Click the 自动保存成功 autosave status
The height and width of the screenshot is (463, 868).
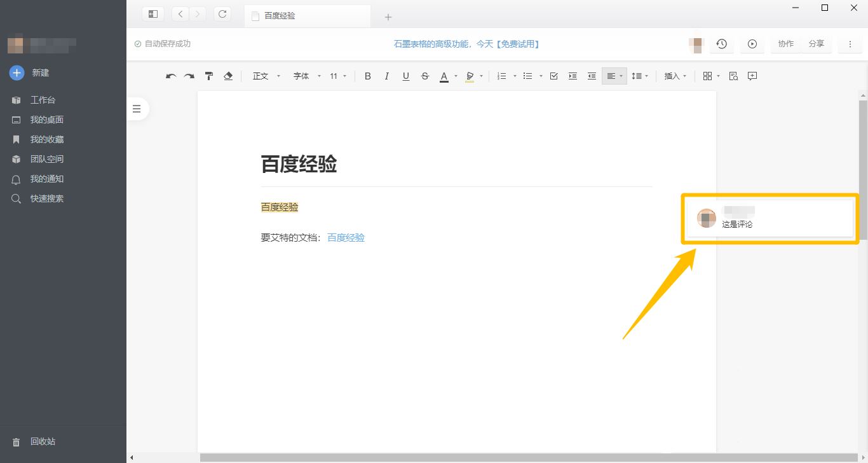(163, 44)
